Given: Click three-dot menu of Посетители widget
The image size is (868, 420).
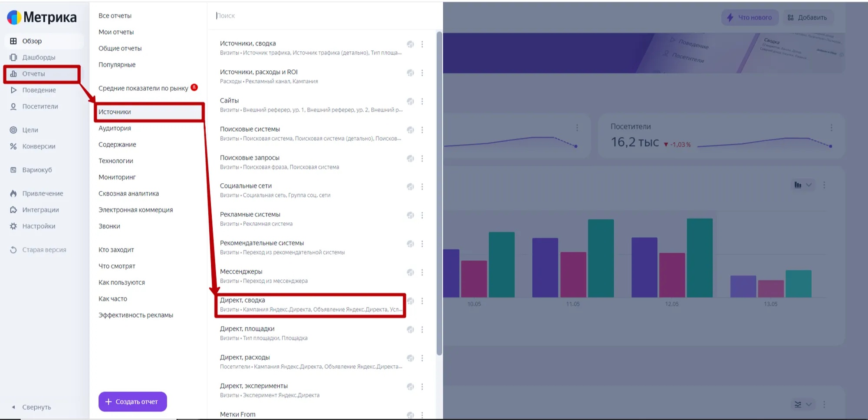Looking at the screenshot, I should (831, 128).
